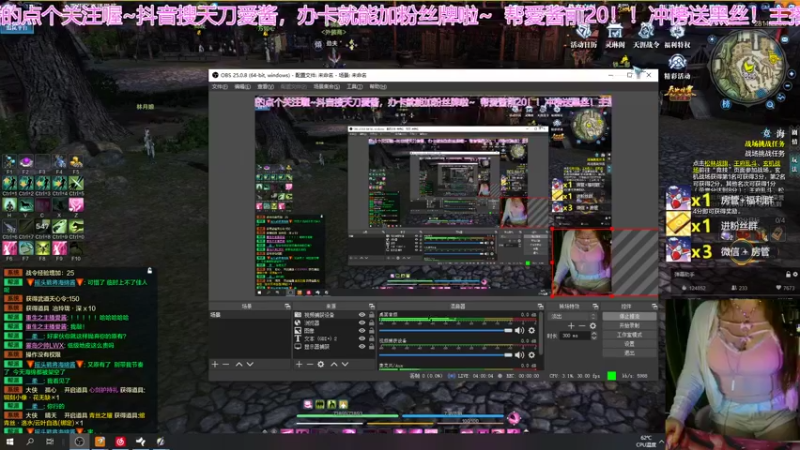The width and height of the screenshot is (800, 450).
Task: Remove the selected source with the minus icon
Action: pyautogui.click(x=310, y=364)
